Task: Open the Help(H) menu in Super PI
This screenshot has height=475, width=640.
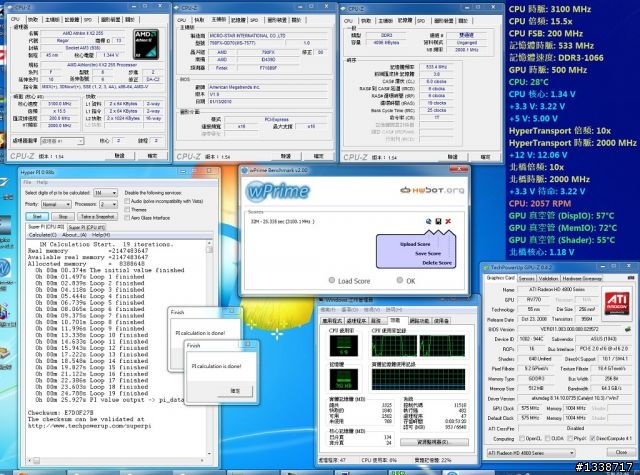Action: 101,235
